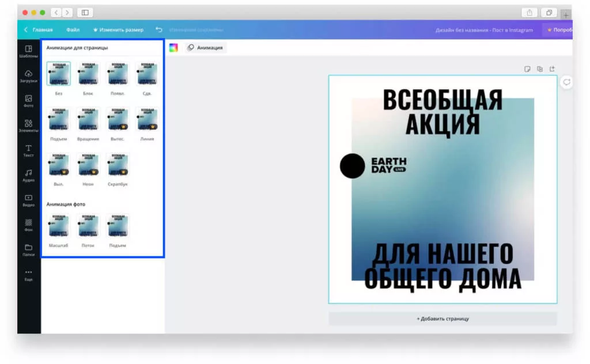Open the Папки (folders) sidebar panel
Viewport: 590px width, 364px height.
click(x=29, y=250)
